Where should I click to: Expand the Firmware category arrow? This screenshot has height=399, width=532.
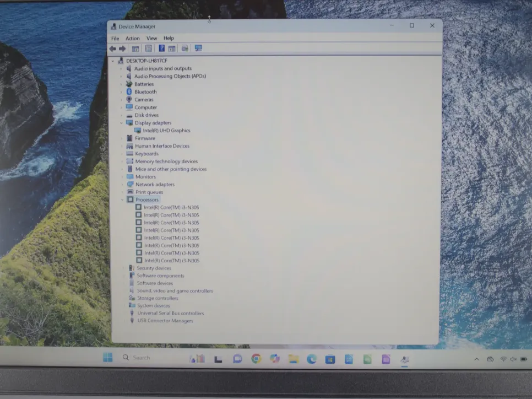coord(122,138)
